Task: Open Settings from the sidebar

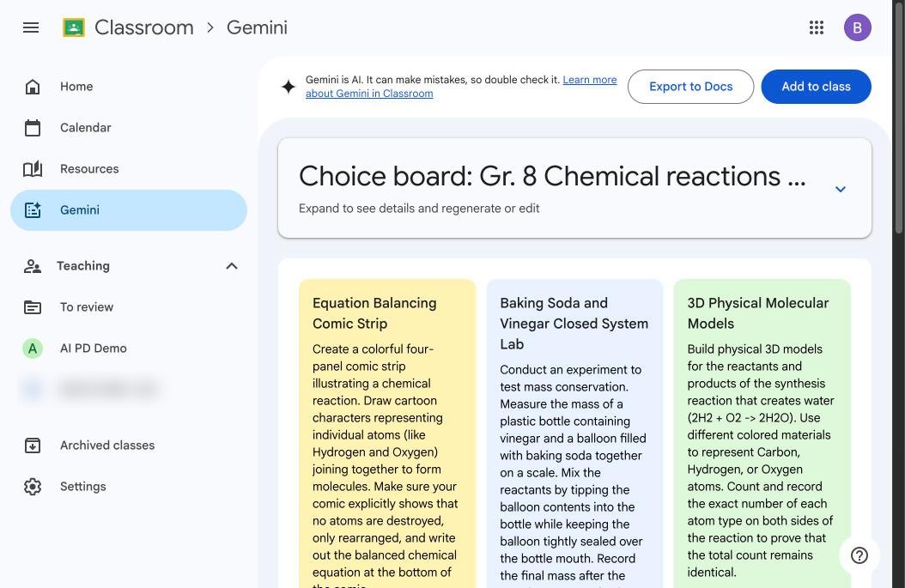Action: click(x=128, y=487)
